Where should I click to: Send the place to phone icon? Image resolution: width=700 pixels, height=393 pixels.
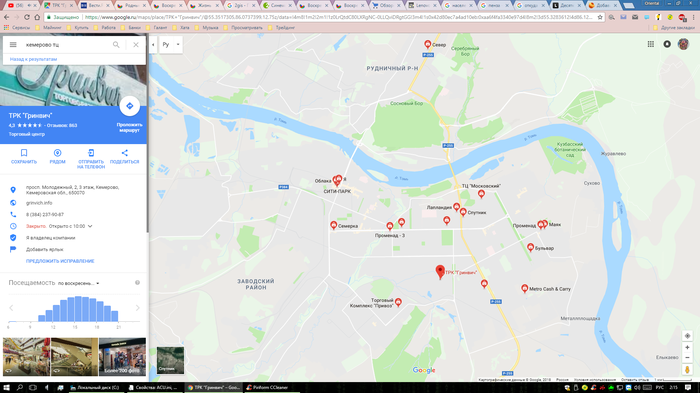pyautogui.click(x=91, y=159)
